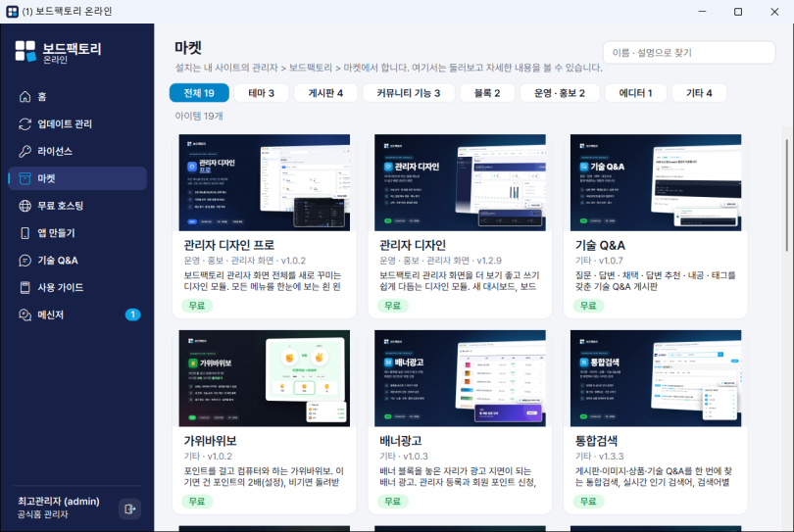Viewport: 794px width, 532px height.
Task: Click the app icon in the title bar
Action: pos(12,12)
